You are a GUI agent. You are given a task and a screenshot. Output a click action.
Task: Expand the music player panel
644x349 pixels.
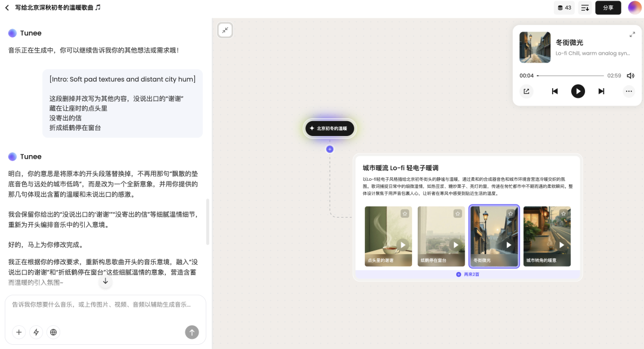632,35
